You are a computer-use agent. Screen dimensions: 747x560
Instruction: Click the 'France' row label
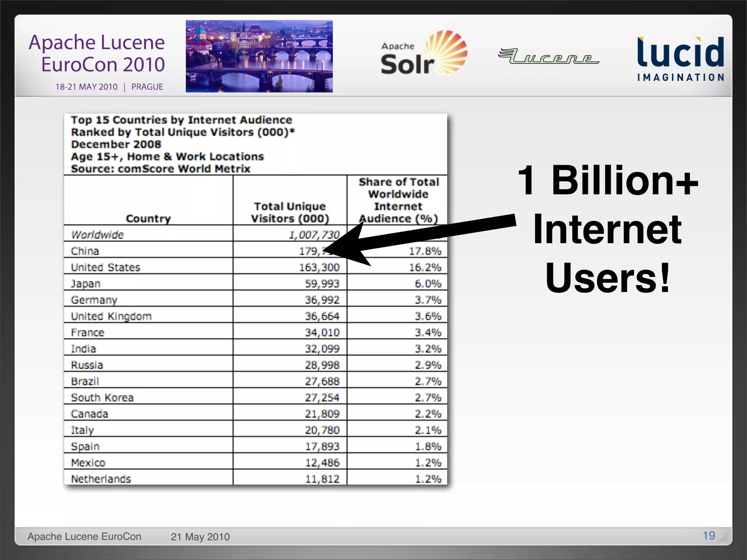point(88,332)
